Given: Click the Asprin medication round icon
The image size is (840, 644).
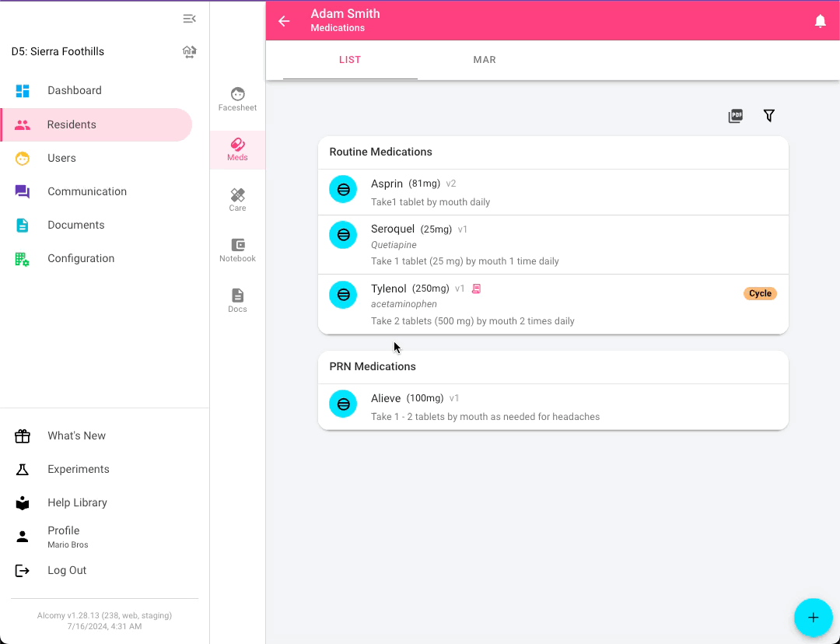Looking at the screenshot, I should pos(343,189).
